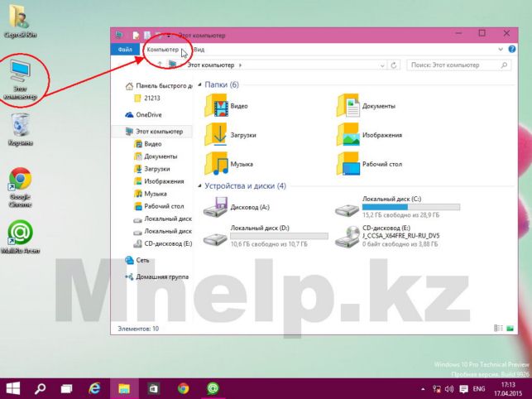
Task: Click volume speaker icon in tray
Action: click(449, 389)
